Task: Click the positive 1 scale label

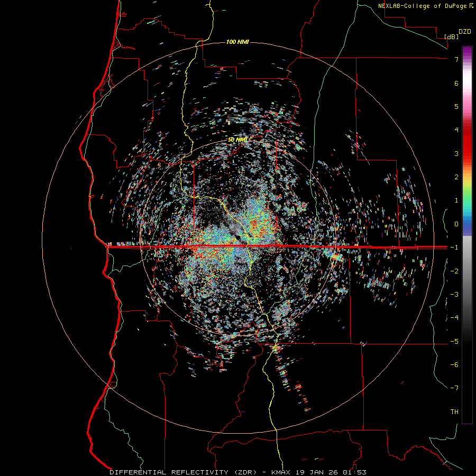Action: click(456, 200)
